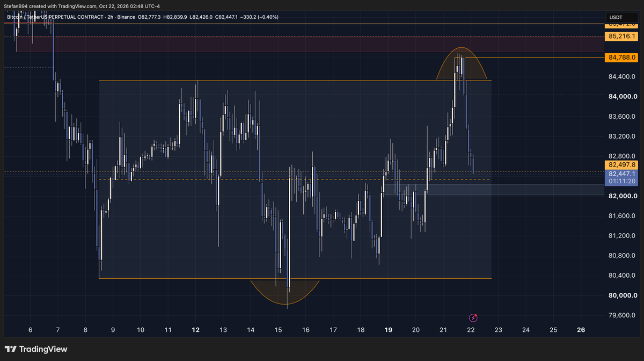Click the 79,600.0 price axis value
Viewport: 644px width, 361px height.
[623, 315]
